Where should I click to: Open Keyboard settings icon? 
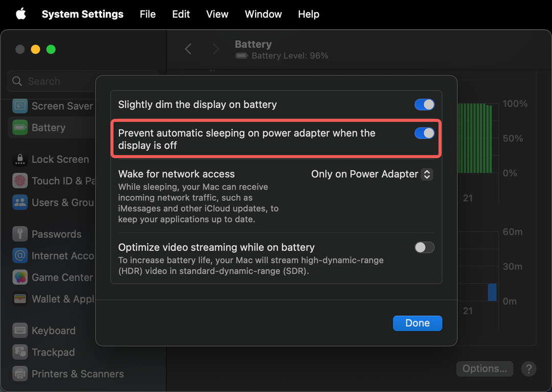pos(20,331)
